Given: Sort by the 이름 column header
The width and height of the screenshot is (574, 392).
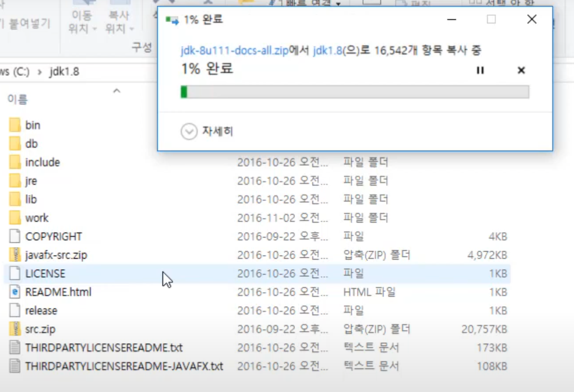Looking at the screenshot, I should tap(18, 99).
